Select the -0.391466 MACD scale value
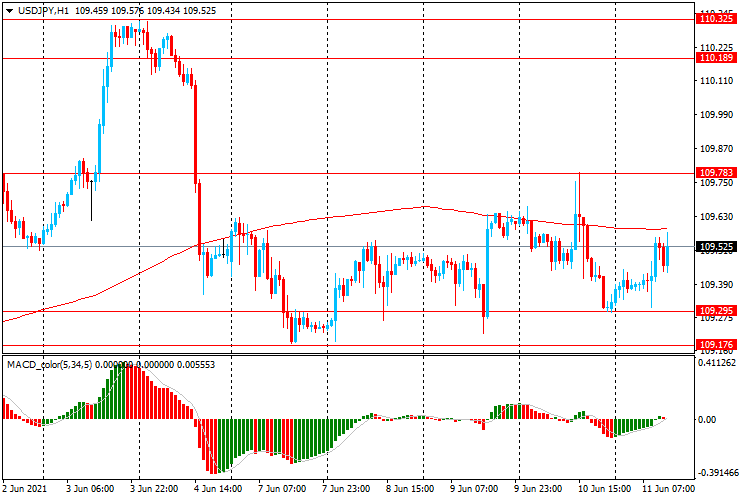 click(x=716, y=473)
